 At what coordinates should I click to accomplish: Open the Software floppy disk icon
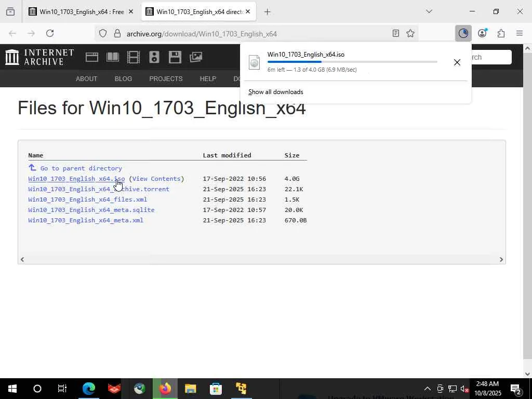(175, 57)
